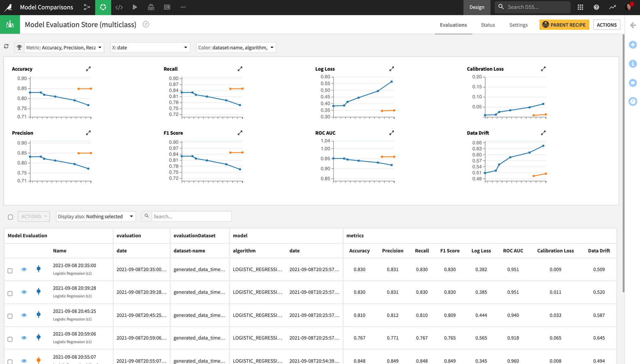Open the Settings tab
This screenshot has height=364, width=640.
tap(518, 25)
